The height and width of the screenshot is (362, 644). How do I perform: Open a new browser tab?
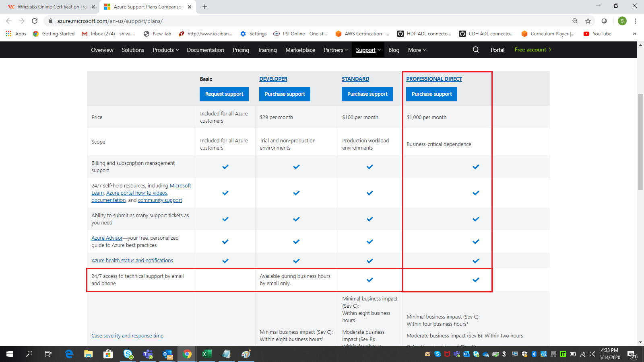coord(205,7)
